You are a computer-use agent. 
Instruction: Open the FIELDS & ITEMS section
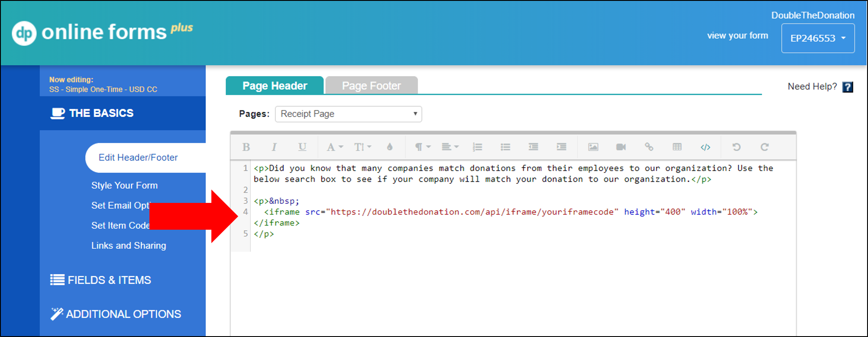[x=100, y=280]
